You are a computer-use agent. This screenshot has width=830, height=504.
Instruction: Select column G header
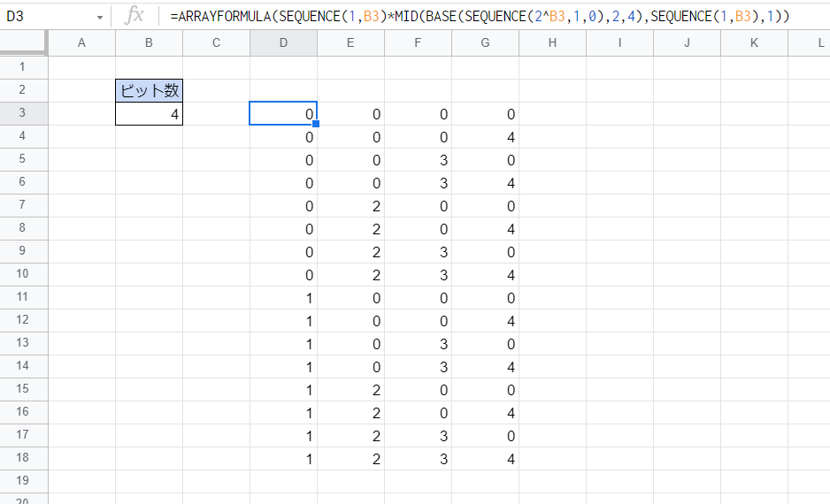tap(485, 42)
